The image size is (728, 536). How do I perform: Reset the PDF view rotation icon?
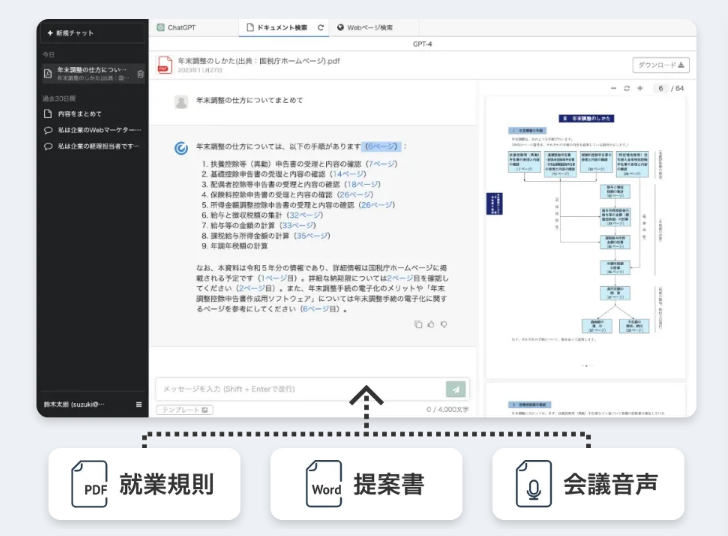[627, 88]
